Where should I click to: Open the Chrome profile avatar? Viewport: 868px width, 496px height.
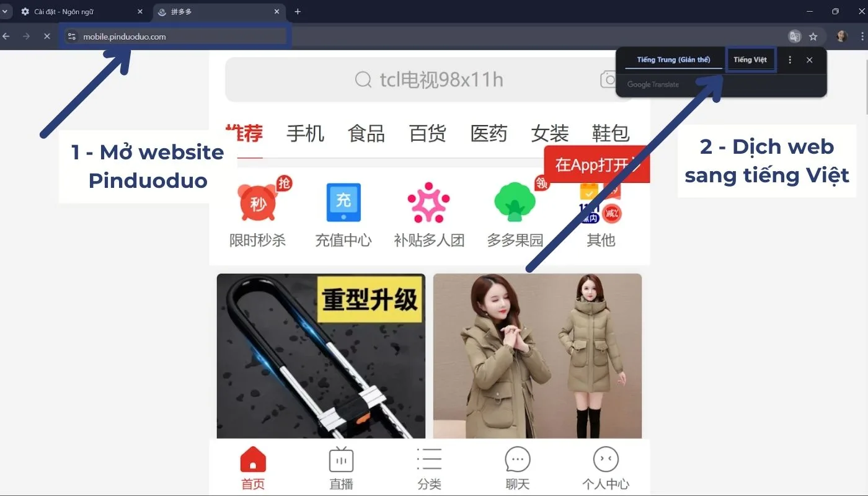pos(841,37)
